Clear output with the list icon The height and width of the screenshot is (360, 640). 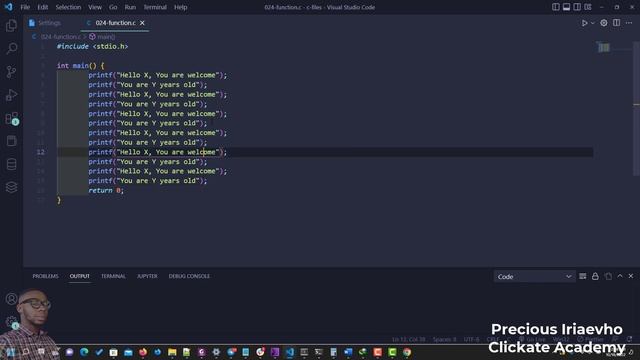[582, 276]
